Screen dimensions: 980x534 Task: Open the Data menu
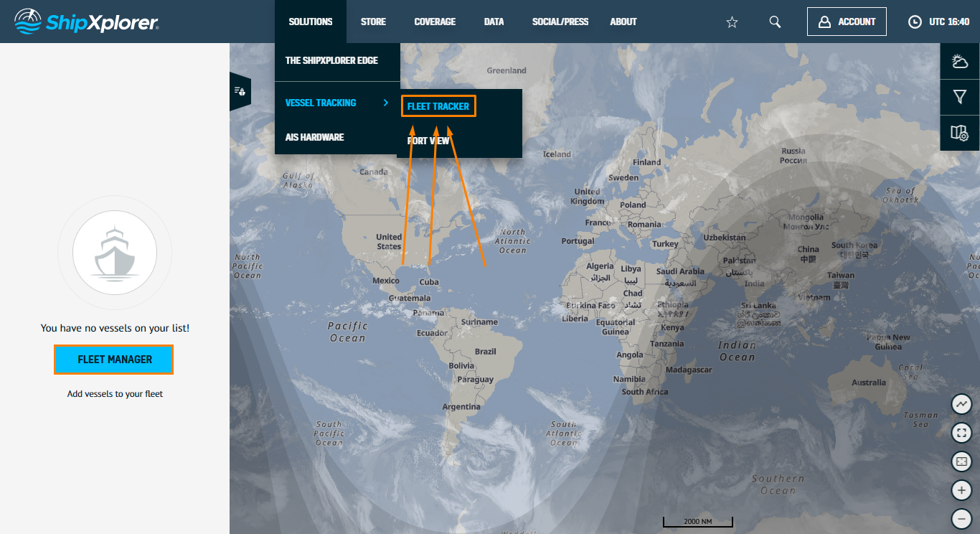[x=494, y=22]
